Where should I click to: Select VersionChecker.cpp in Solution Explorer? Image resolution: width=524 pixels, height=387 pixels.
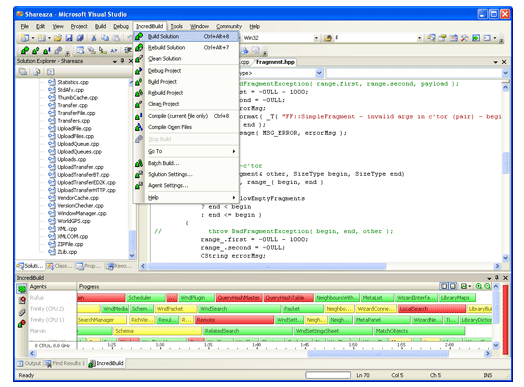tap(80, 206)
